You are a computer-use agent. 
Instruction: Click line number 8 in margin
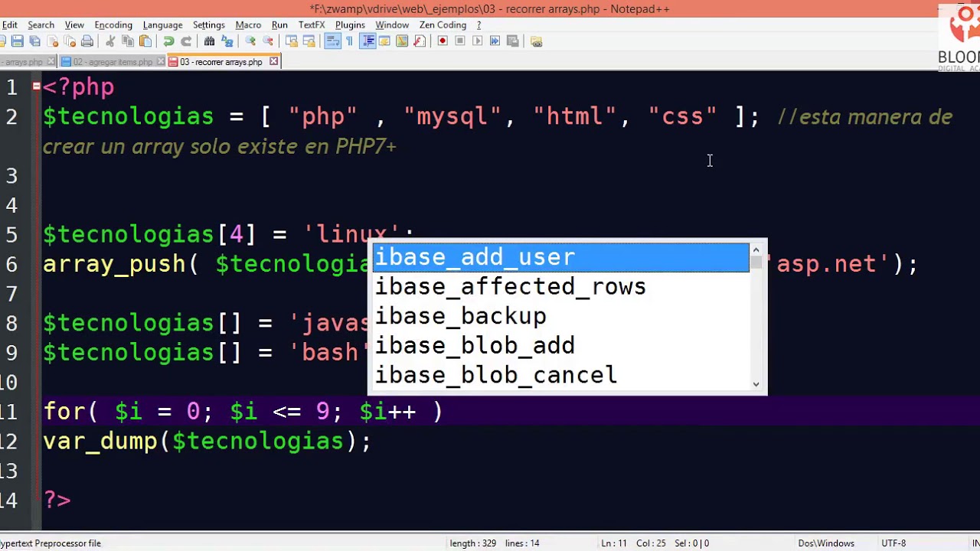coord(11,323)
